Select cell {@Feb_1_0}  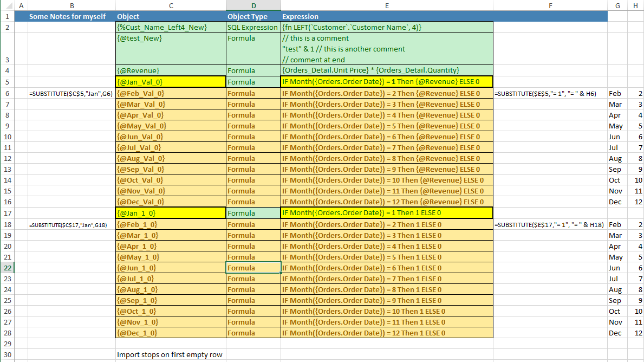click(x=171, y=224)
